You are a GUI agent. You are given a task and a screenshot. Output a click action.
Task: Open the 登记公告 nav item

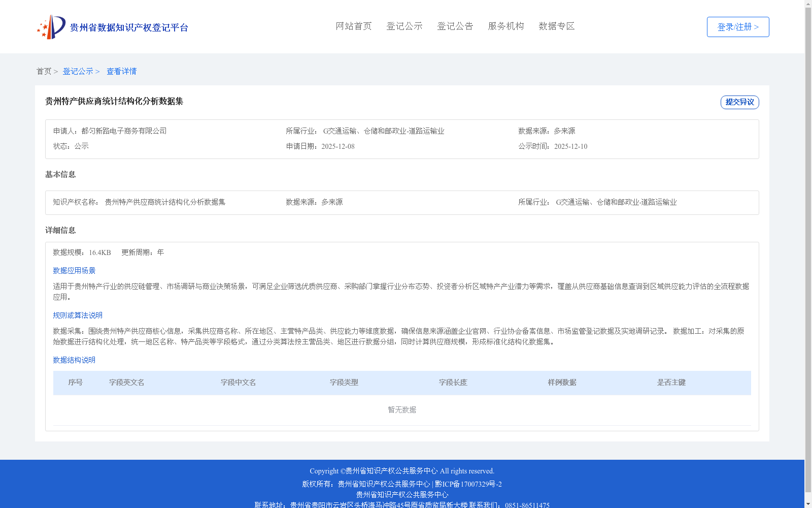(x=455, y=26)
